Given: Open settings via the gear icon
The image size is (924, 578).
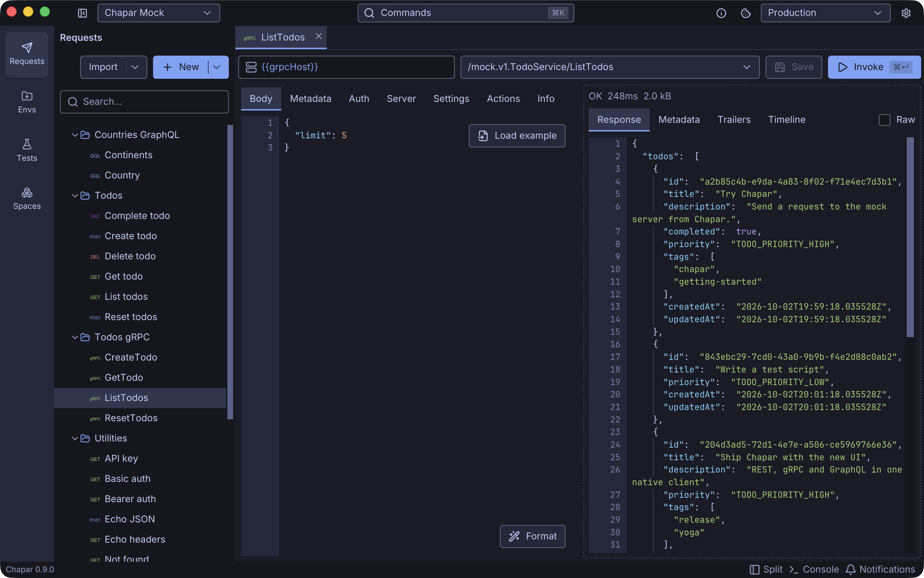Looking at the screenshot, I should [906, 13].
